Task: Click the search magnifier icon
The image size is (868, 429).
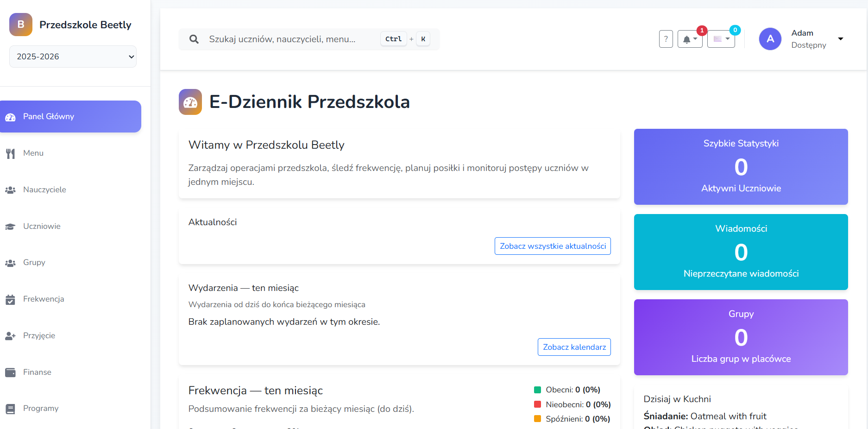Action: point(194,39)
